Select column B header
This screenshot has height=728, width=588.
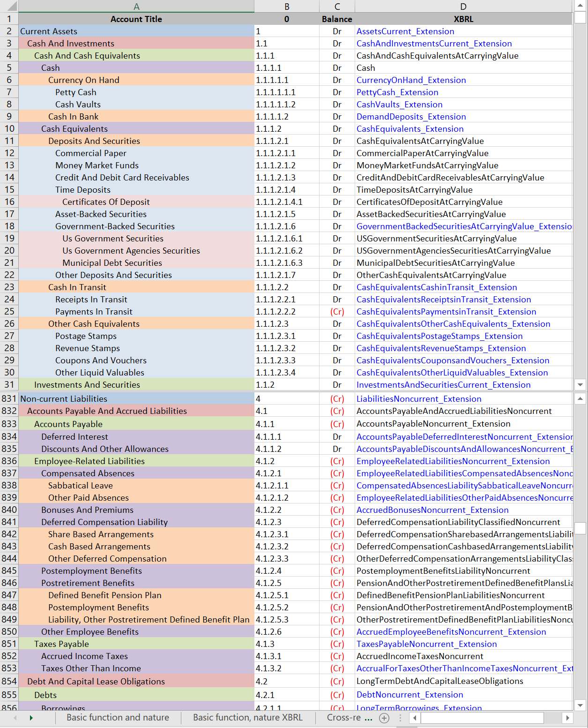(287, 6)
